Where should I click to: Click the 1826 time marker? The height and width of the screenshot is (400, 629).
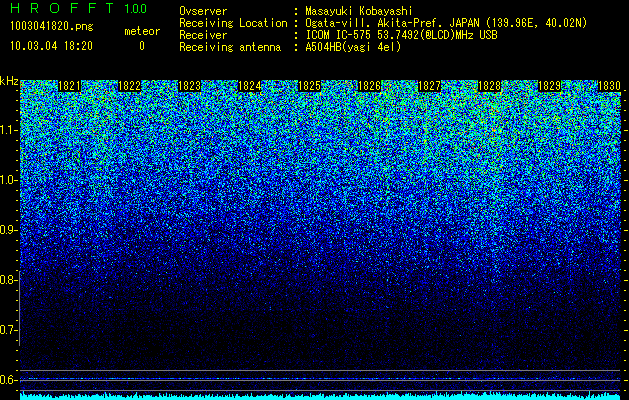pyautogui.click(x=369, y=86)
